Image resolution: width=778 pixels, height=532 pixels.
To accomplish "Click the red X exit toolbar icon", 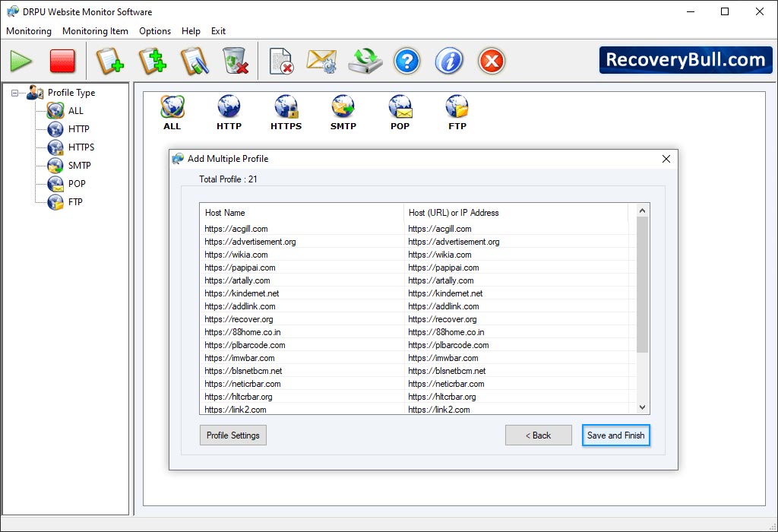I will pyautogui.click(x=492, y=61).
